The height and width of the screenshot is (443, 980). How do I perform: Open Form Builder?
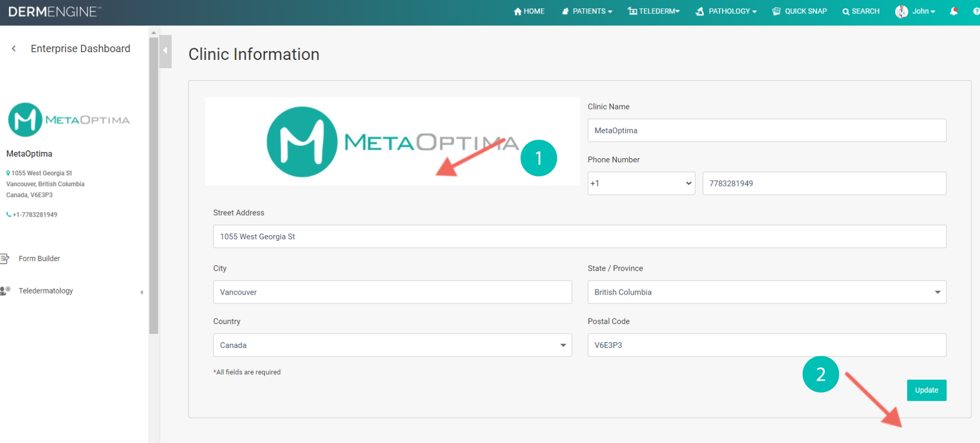pos(39,258)
